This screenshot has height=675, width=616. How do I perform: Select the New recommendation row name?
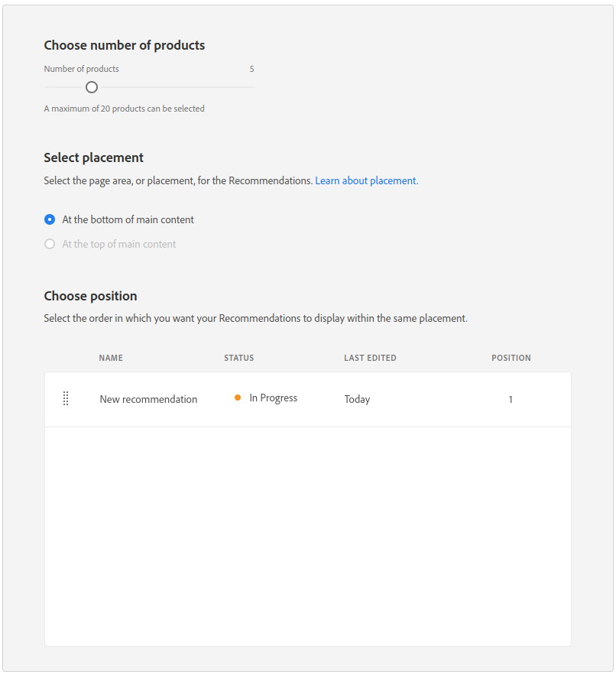click(x=148, y=399)
